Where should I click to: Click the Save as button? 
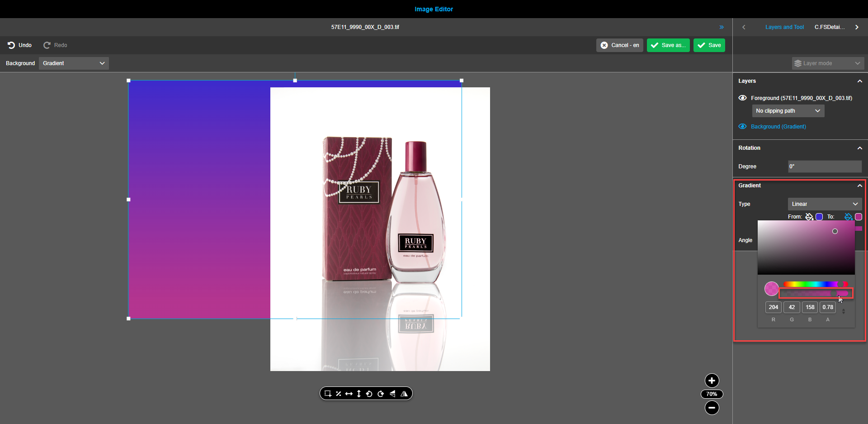[x=668, y=45]
